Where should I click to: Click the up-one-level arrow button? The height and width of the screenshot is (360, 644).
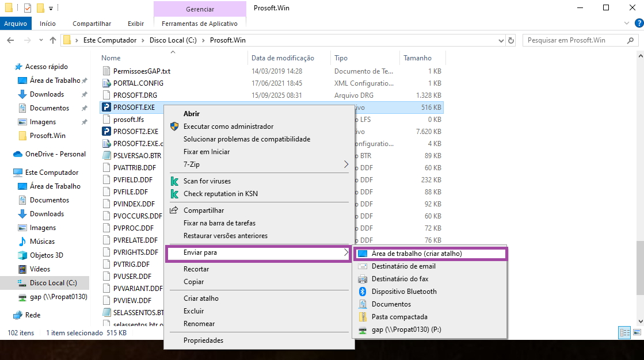pyautogui.click(x=52, y=40)
